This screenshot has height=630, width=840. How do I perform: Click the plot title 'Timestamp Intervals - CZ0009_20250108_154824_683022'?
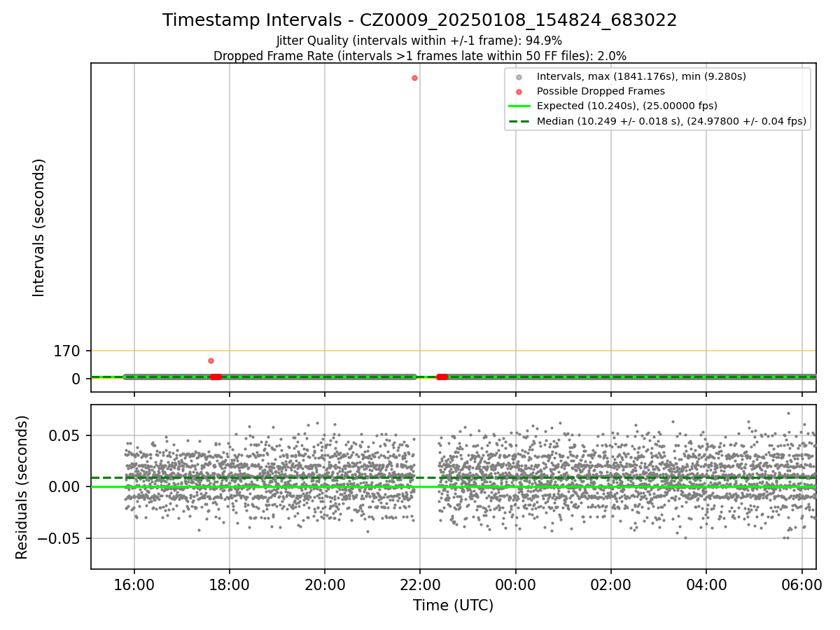(x=420, y=20)
